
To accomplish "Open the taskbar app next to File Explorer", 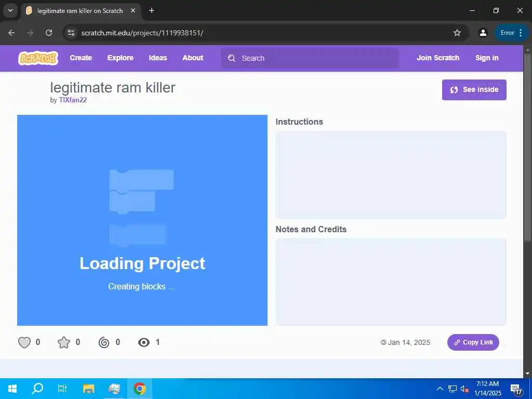I will (x=114, y=389).
